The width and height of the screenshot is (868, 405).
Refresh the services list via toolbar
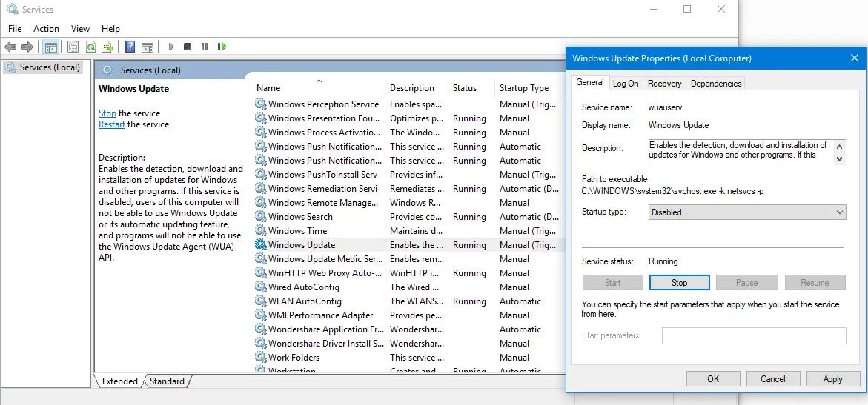(90, 47)
